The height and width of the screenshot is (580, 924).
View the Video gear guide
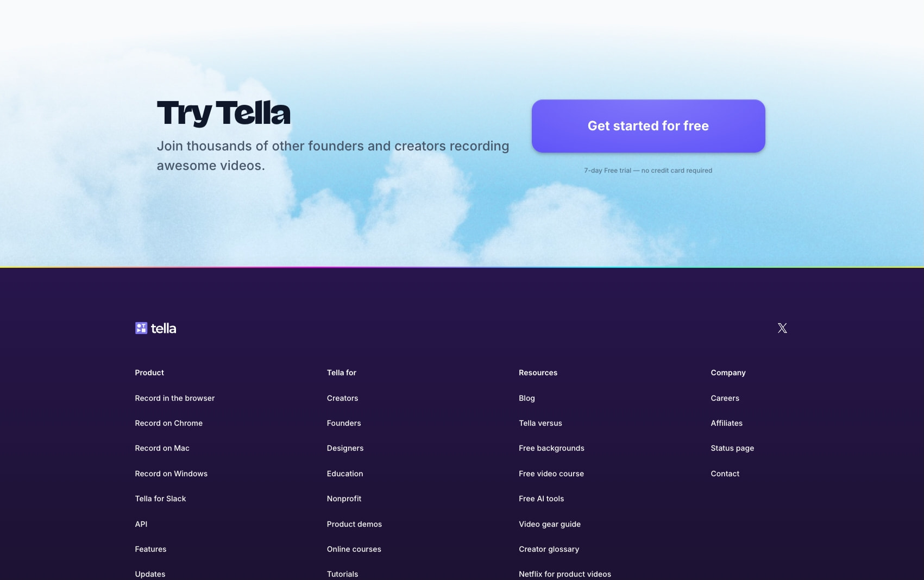point(550,524)
